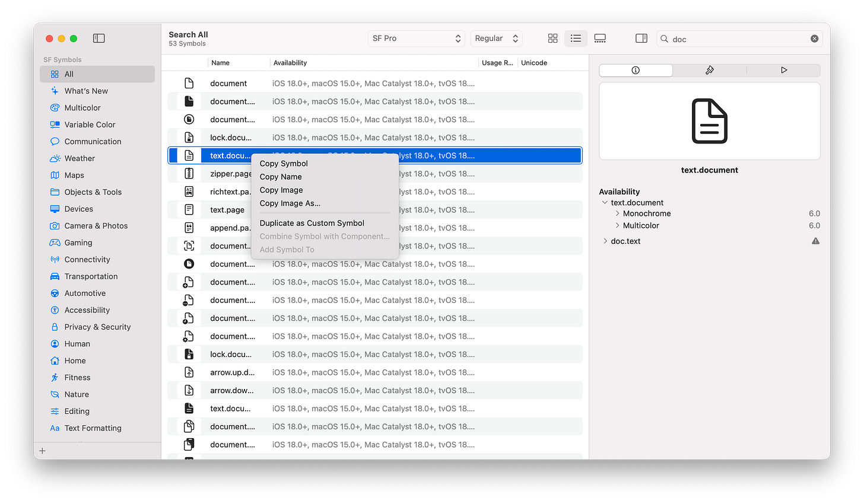
Task: Open the What's New category
Action: pyautogui.click(x=97, y=91)
